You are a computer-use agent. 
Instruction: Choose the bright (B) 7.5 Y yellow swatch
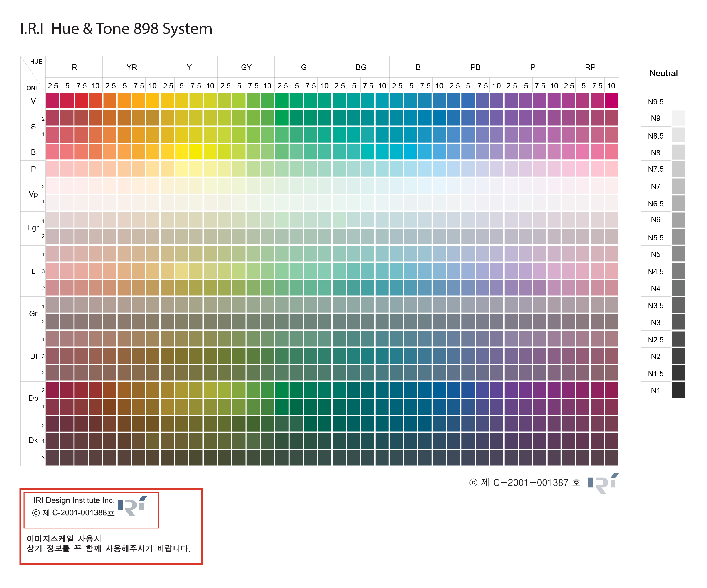[196, 152]
